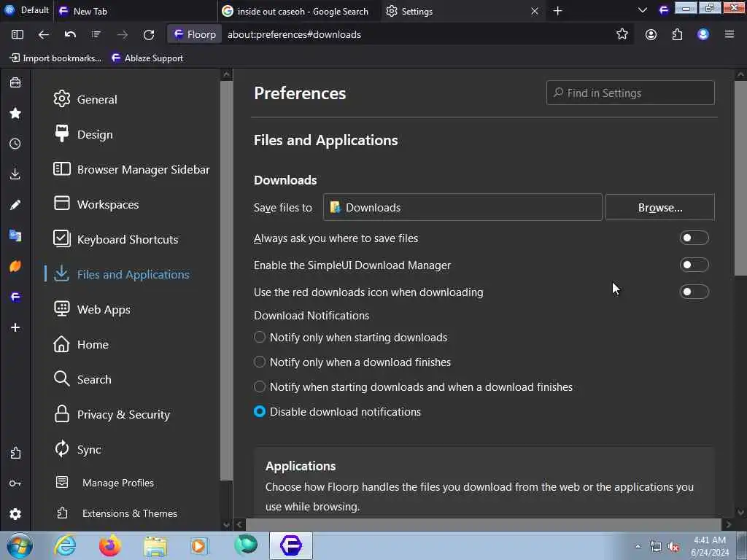This screenshot has width=747, height=560.
Task: Go back using the back arrow
Action: (43, 34)
